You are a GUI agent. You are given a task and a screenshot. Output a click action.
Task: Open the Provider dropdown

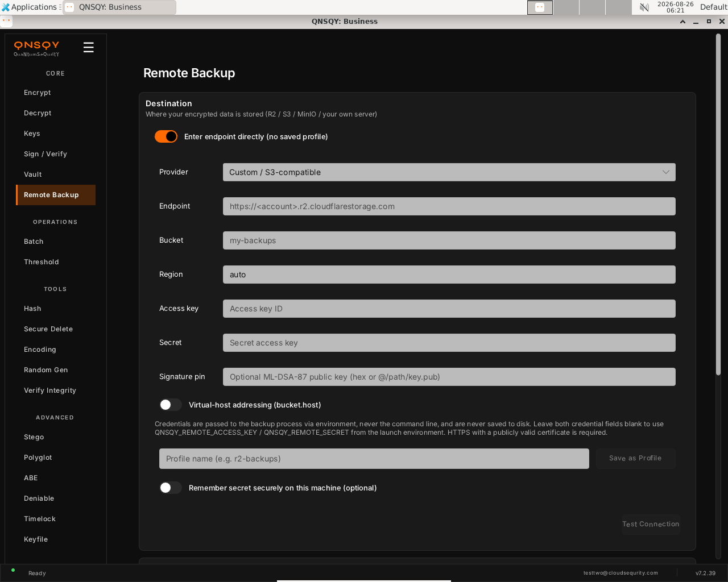pyautogui.click(x=449, y=172)
